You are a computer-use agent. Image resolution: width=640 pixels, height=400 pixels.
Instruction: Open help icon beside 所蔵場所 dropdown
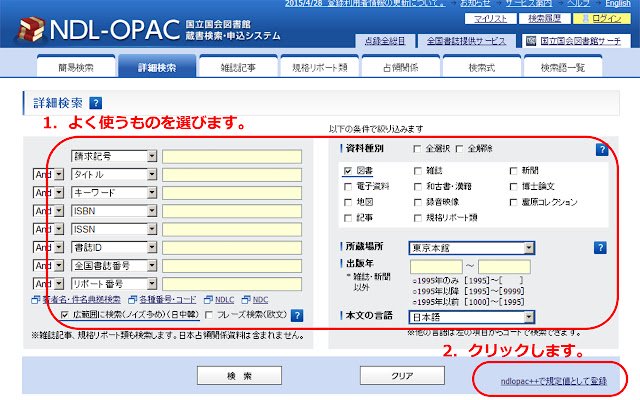click(x=600, y=247)
